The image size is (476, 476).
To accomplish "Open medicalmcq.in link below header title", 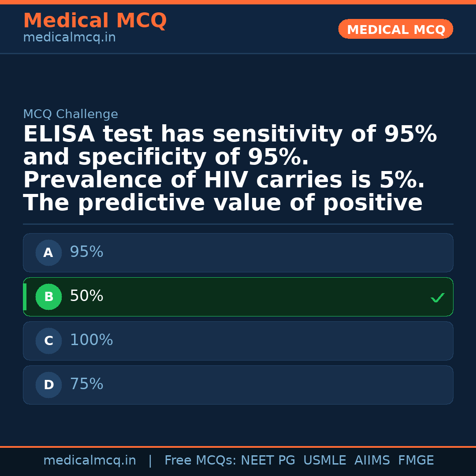I will (x=69, y=38).
